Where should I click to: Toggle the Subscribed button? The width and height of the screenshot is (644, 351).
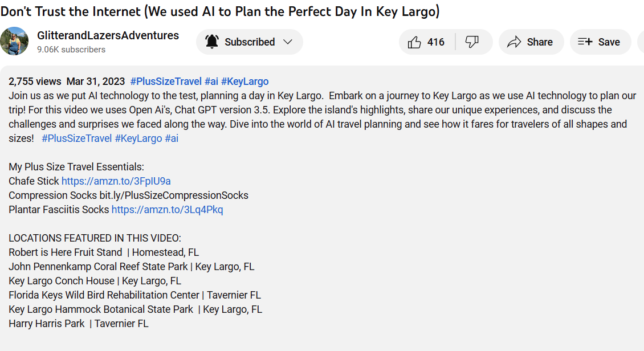(249, 42)
